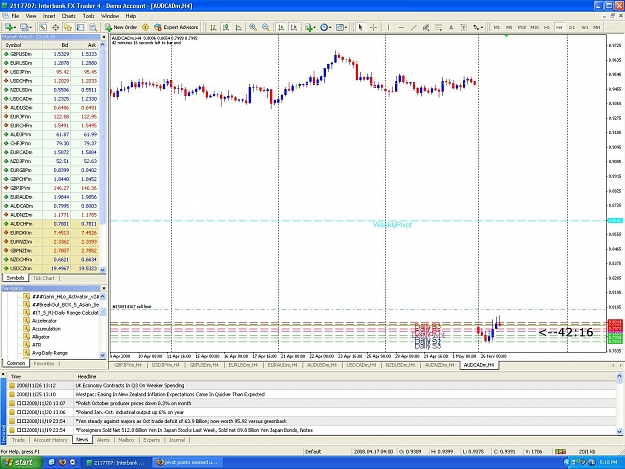The height and width of the screenshot is (469, 625).
Task: Click the Zoom In magnifier icon
Action: click(x=253, y=27)
